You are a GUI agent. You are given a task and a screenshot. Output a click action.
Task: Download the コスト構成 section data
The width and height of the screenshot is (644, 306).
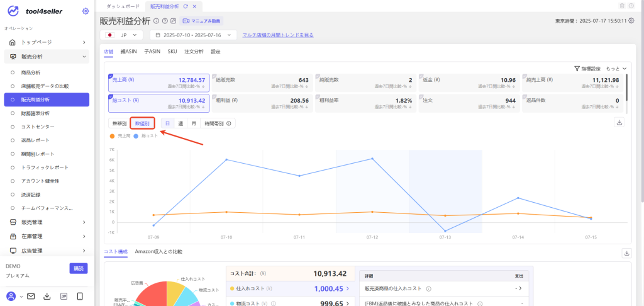point(627,253)
